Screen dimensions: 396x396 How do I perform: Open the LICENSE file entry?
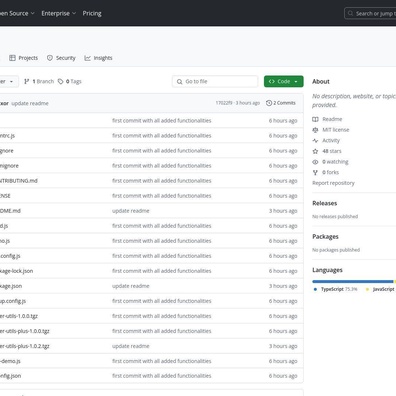point(5,196)
